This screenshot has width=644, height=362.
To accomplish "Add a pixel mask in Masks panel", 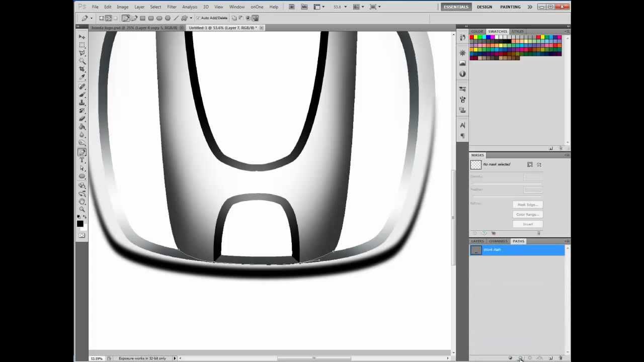I will [530, 164].
